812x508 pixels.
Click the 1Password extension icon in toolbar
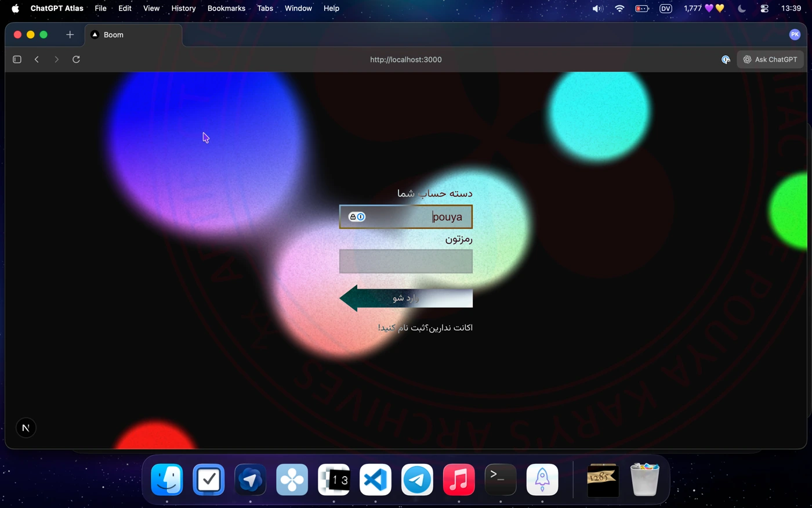[x=725, y=59]
